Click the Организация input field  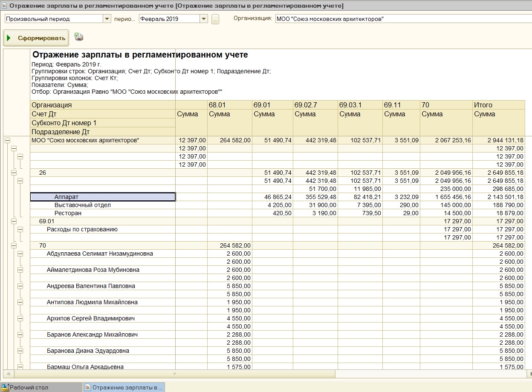click(401, 19)
